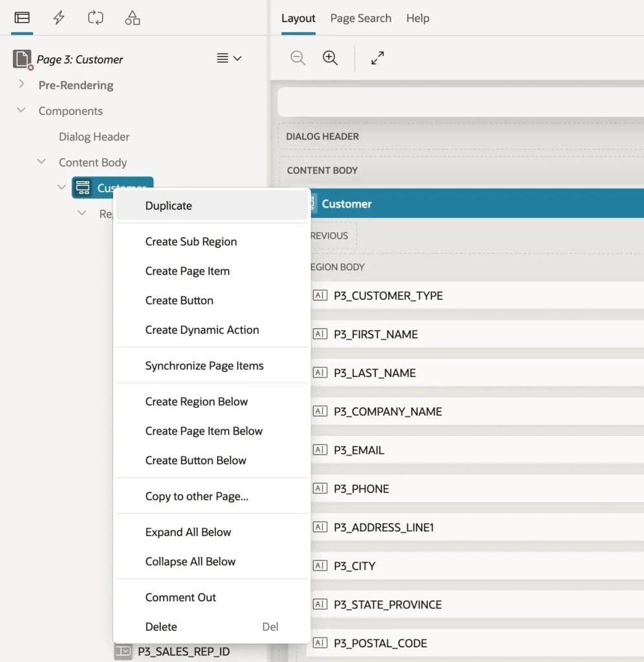Choose Create Button Below
Screen dimensions: 644x662
(x=213, y=460)
